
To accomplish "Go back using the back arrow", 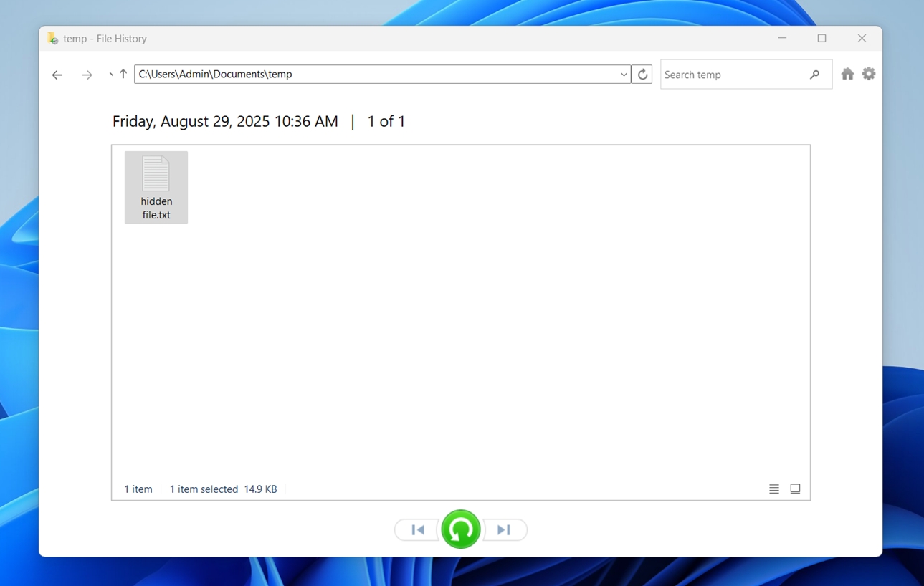I will (x=57, y=75).
